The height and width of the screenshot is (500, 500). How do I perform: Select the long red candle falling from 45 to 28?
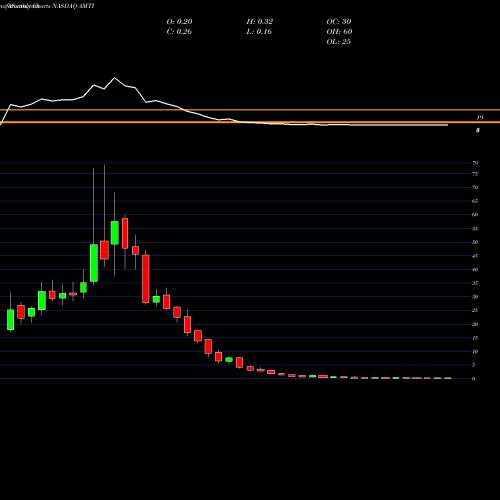coord(146,279)
